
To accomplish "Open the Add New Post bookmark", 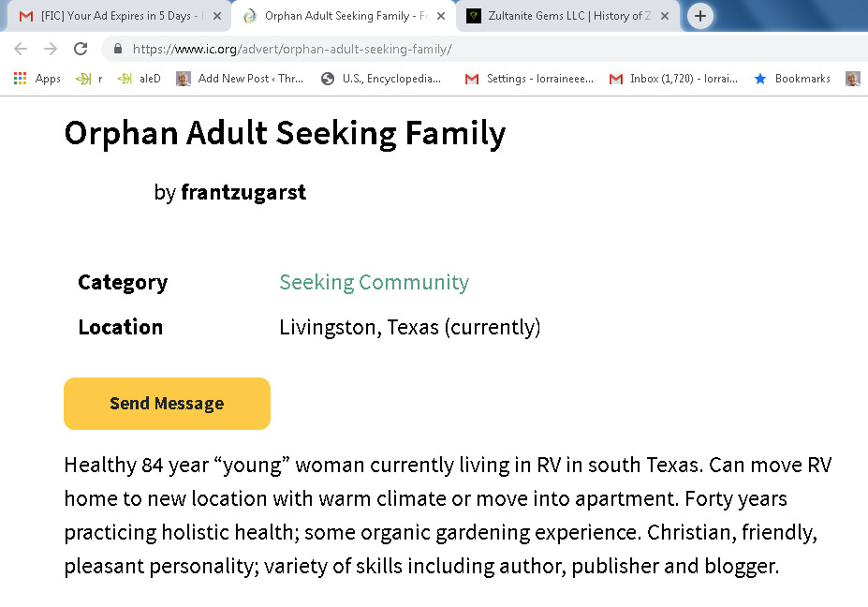I will [x=241, y=79].
